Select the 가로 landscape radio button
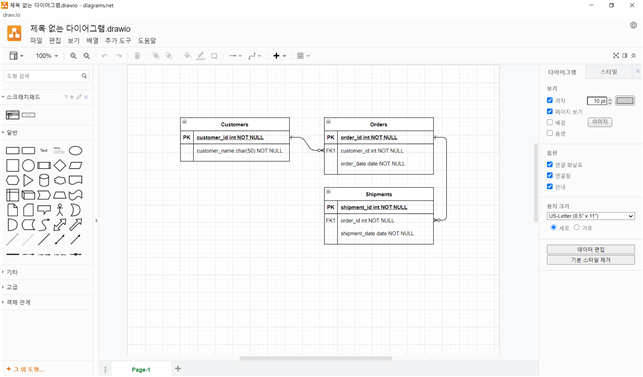Viewport: 643px width, 377px height. click(x=577, y=227)
